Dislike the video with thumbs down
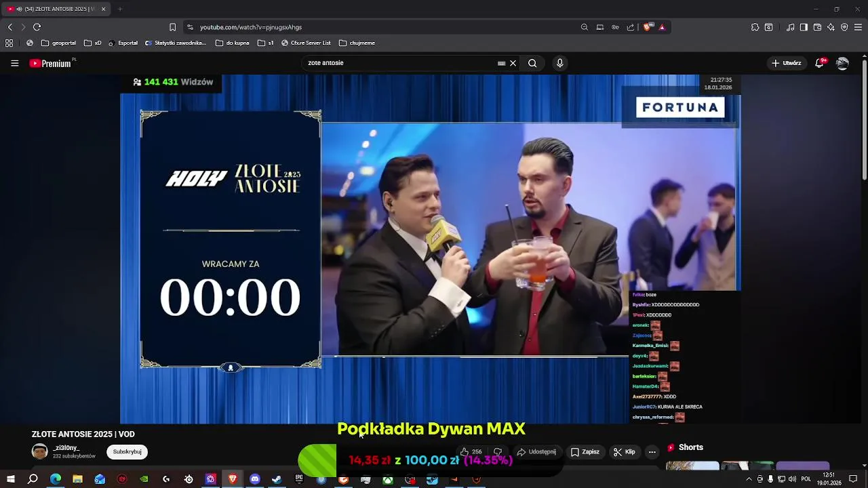The height and width of the screenshot is (488, 868). (x=497, y=452)
